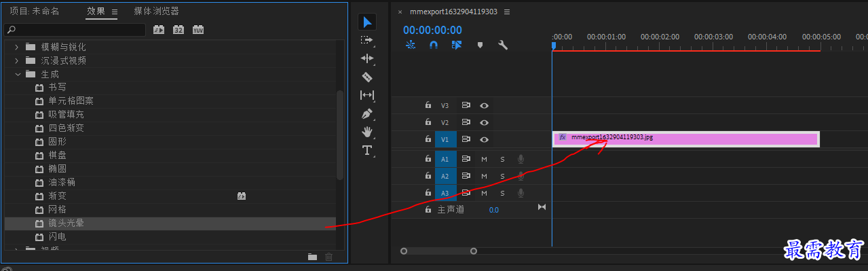This screenshot has height=271, width=868.
Task: Select the V3 track label
Action: (x=445, y=105)
